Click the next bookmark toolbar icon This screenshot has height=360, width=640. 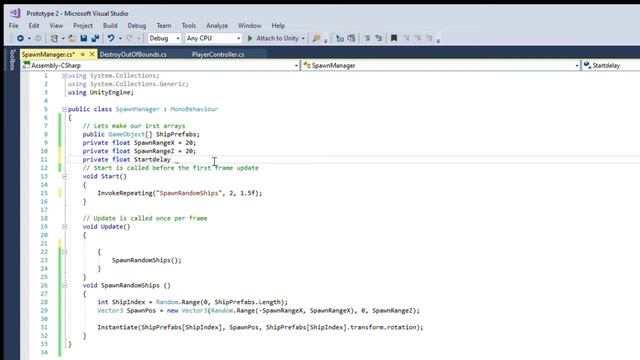click(418, 38)
